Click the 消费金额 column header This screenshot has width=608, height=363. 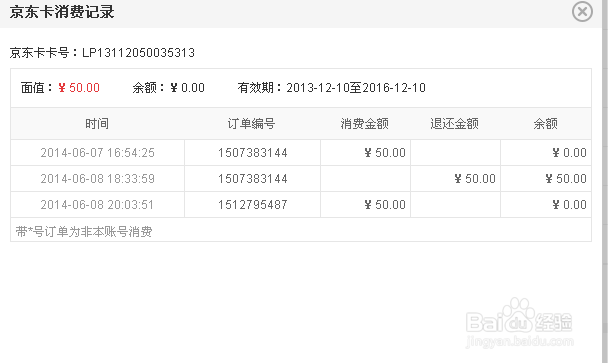click(x=364, y=124)
